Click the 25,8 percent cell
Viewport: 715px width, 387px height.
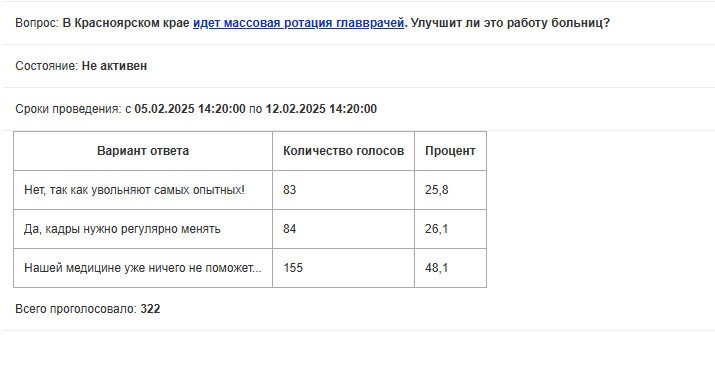pos(450,190)
